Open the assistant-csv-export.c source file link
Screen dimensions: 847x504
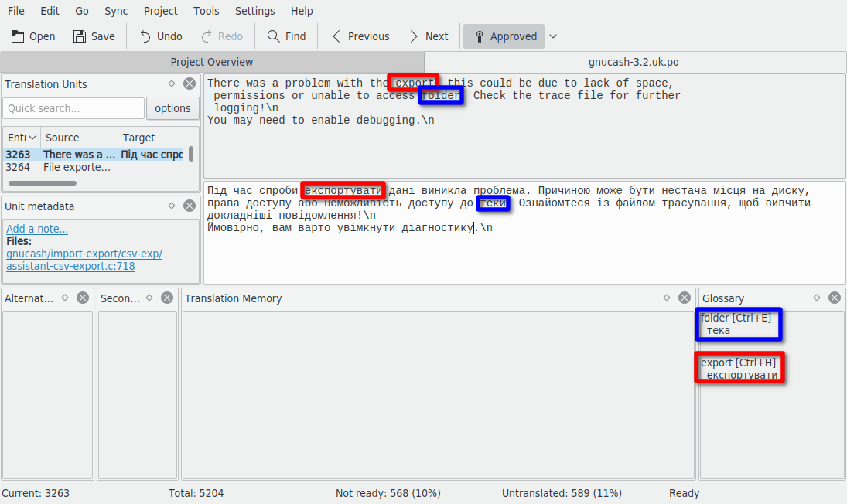(70, 266)
